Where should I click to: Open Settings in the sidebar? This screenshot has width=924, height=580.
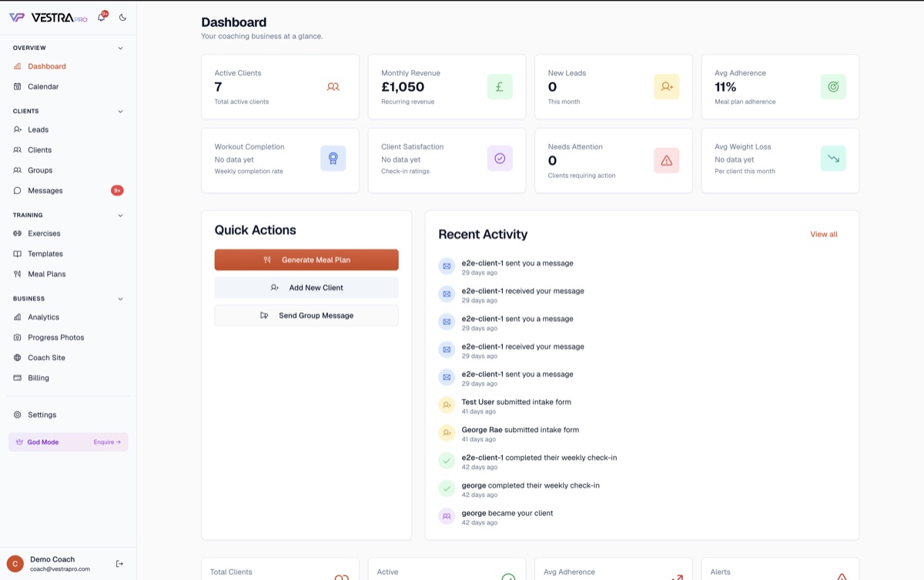(x=68, y=414)
